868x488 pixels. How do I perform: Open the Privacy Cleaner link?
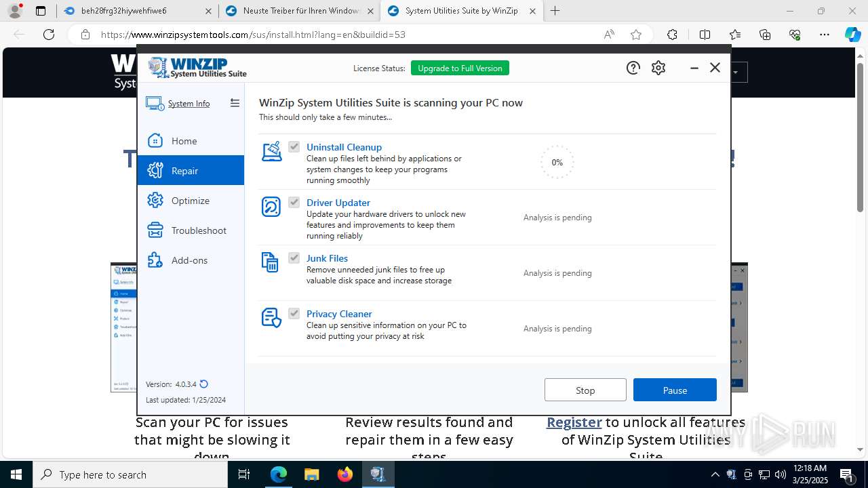point(339,314)
